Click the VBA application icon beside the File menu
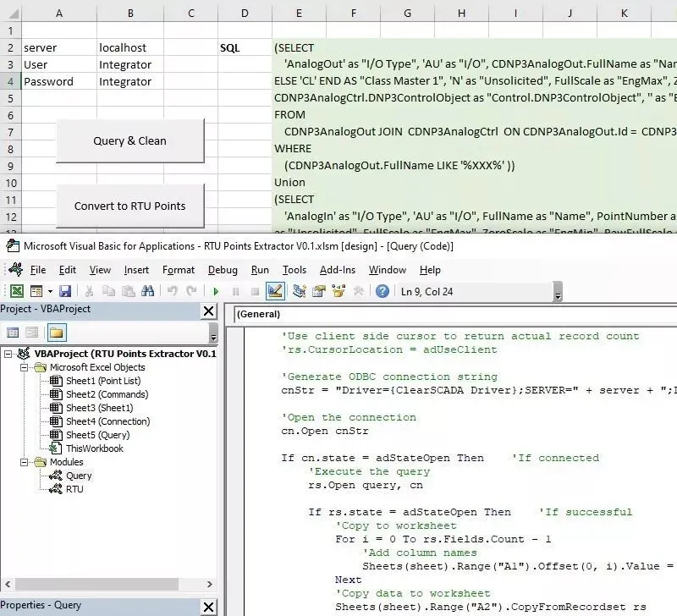Image resolution: width=677 pixels, height=616 pixels. (16, 269)
